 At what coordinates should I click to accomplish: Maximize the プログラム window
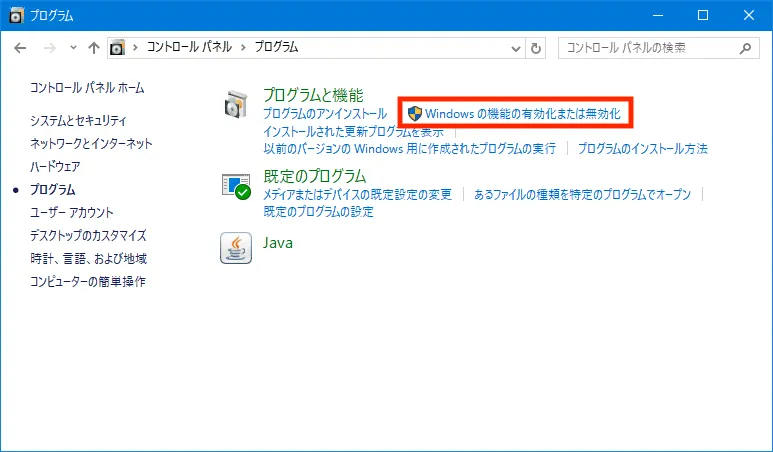point(703,15)
